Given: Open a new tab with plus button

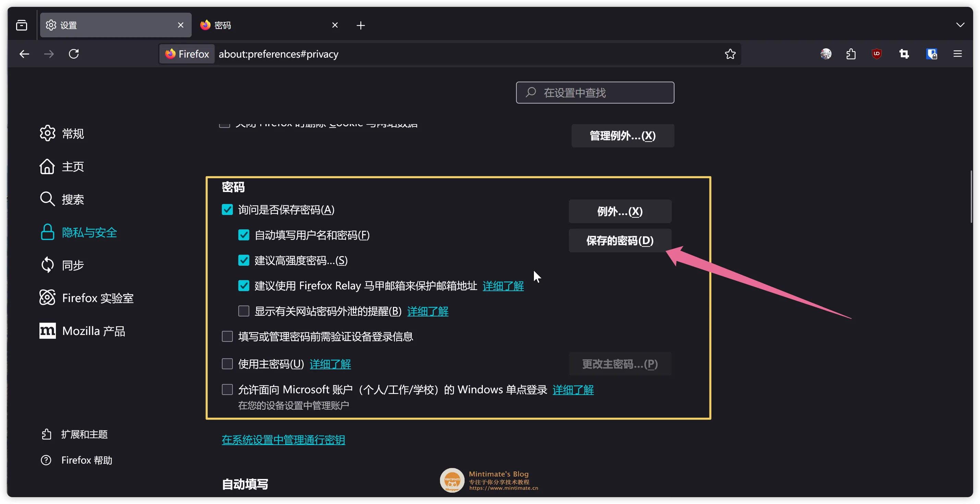Looking at the screenshot, I should [x=360, y=25].
